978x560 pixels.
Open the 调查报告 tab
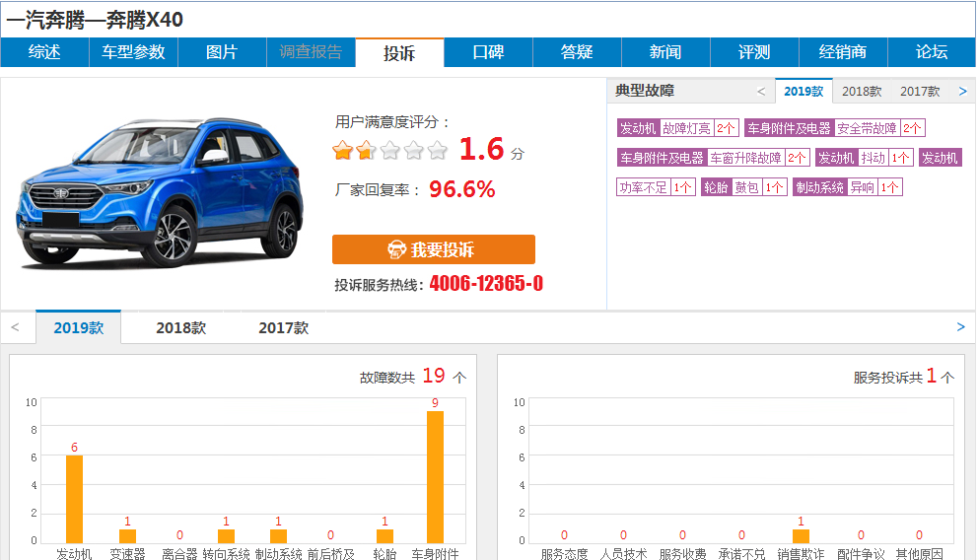pyautogui.click(x=311, y=52)
